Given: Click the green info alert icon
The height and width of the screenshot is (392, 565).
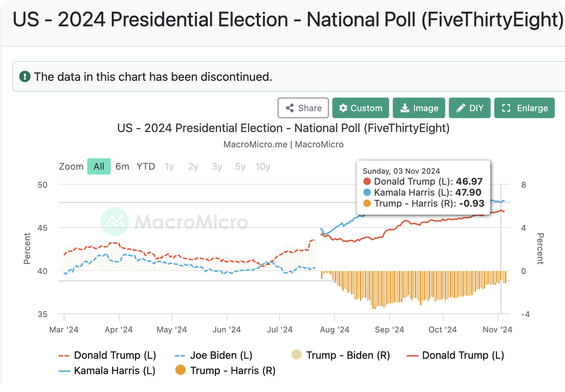Looking at the screenshot, I should [25, 77].
